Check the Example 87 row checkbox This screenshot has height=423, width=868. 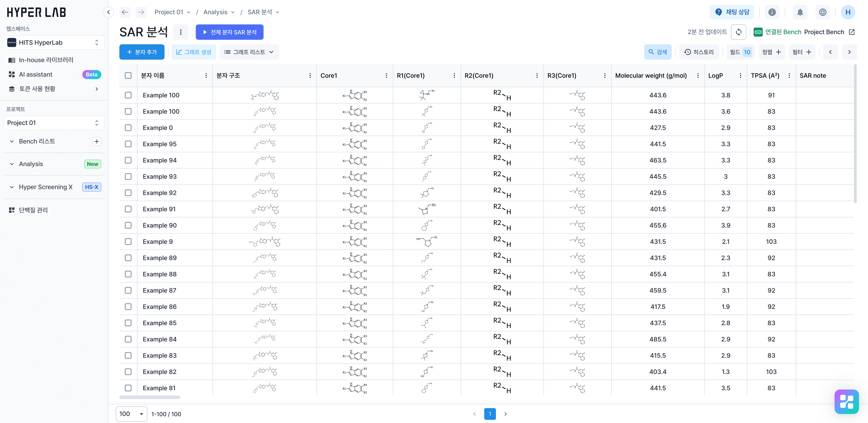pyautogui.click(x=128, y=290)
